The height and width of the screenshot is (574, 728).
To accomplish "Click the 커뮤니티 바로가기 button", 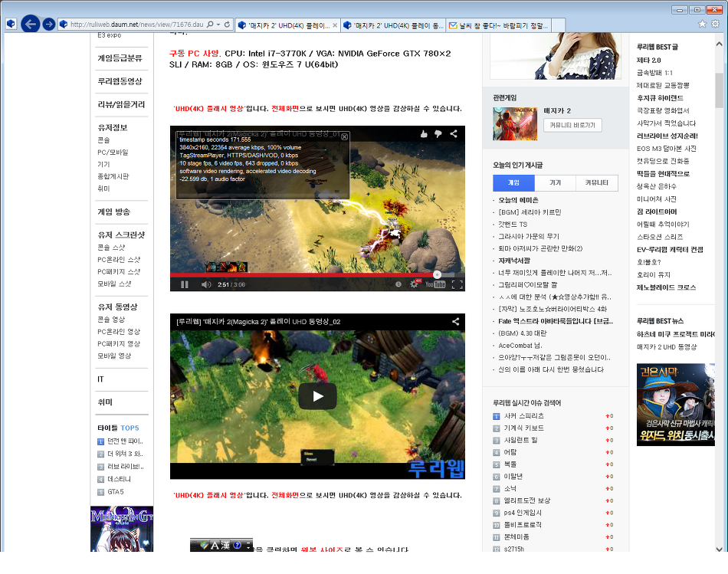I will tap(572, 125).
